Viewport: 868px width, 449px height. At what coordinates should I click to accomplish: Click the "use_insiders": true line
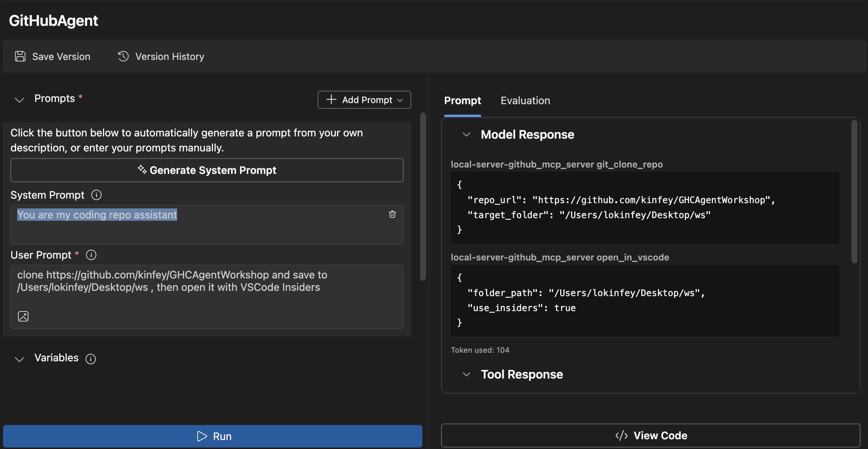click(x=522, y=308)
